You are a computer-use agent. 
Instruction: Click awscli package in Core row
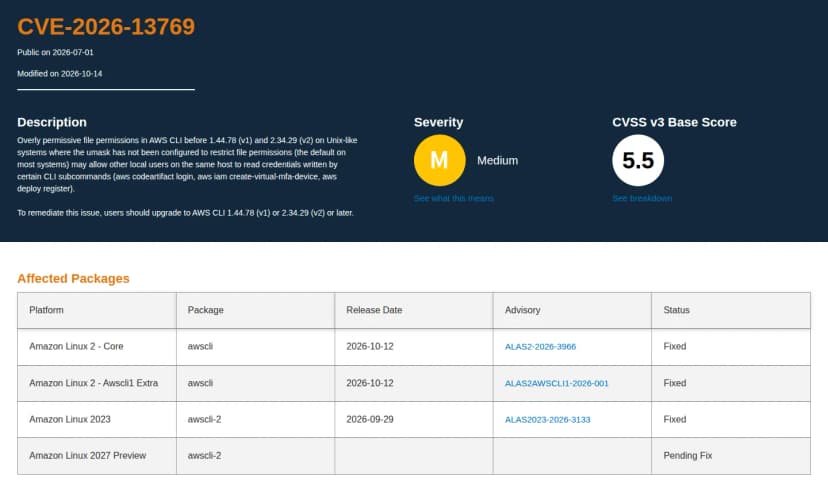point(200,346)
